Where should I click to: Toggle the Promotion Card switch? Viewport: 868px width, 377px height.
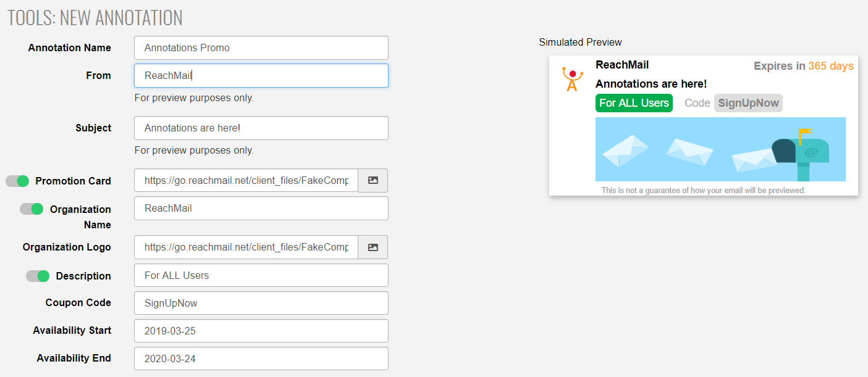pyautogui.click(x=17, y=181)
